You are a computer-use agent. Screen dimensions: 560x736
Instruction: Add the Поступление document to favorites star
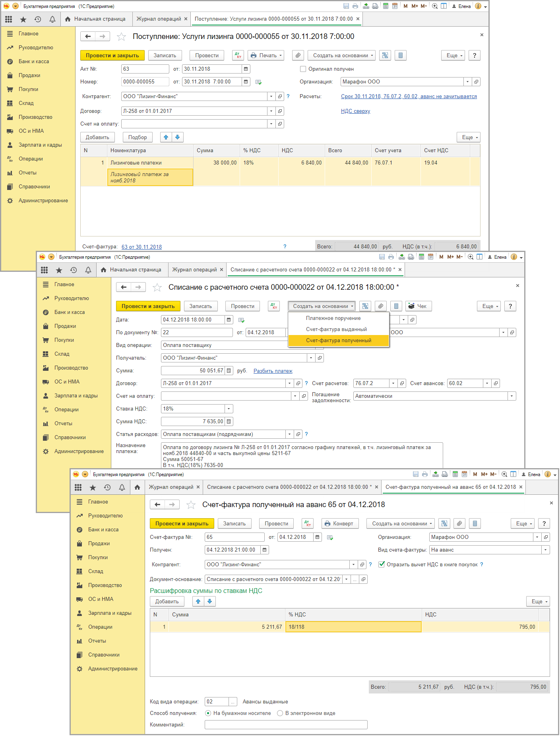coord(121,37)
